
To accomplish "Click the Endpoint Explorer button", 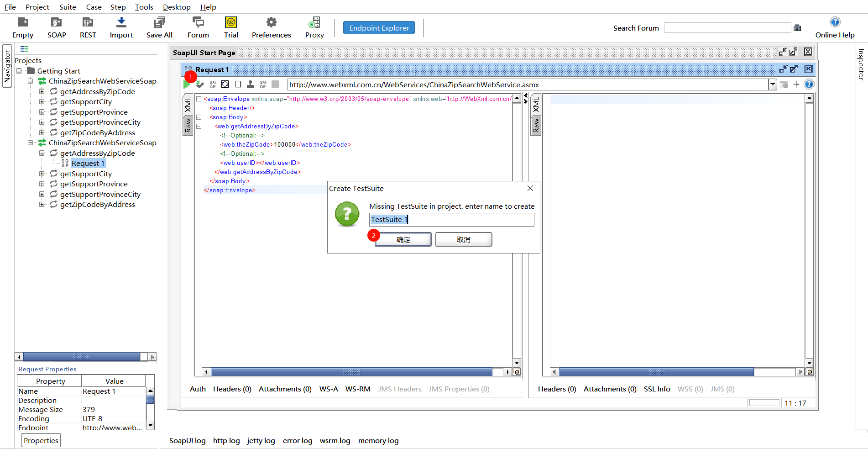I will [x=379, y=28].
